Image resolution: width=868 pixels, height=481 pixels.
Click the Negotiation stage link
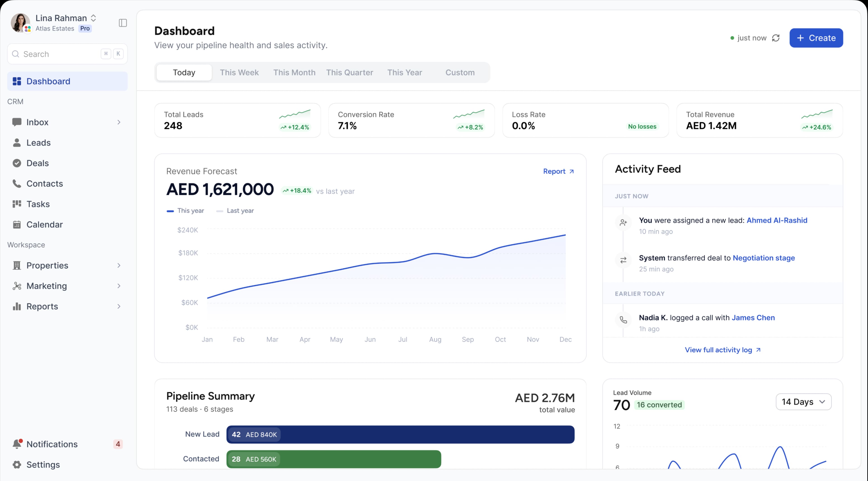click(764, 258)
